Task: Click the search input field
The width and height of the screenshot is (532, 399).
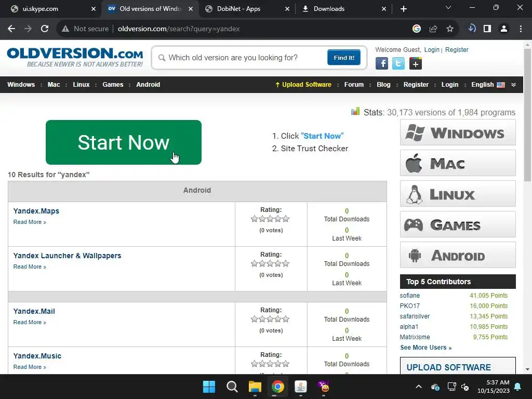Action: click(241, 58)
